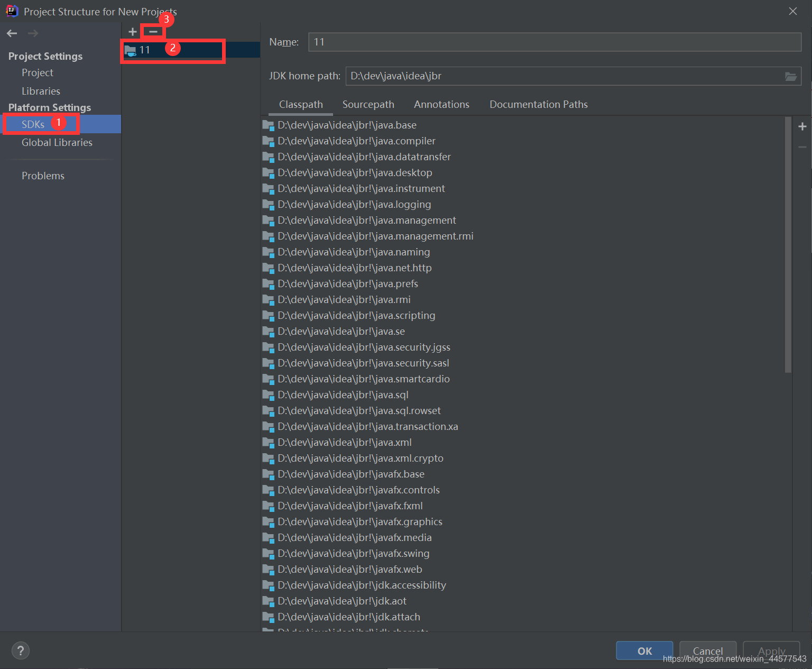Viewport: 812px width, 669px height.
Task: Click the classpath list vertical scrollbar
Action: pyautogui.click(x=788, y=245)
